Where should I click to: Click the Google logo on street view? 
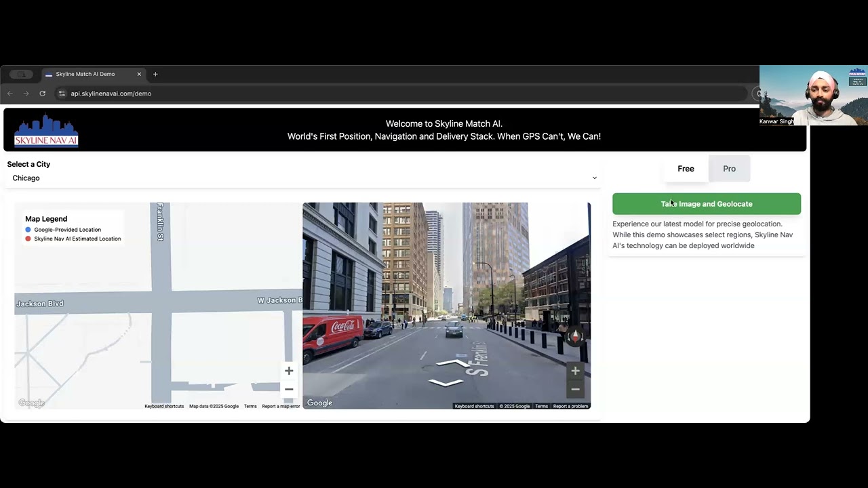coord(319,403)
